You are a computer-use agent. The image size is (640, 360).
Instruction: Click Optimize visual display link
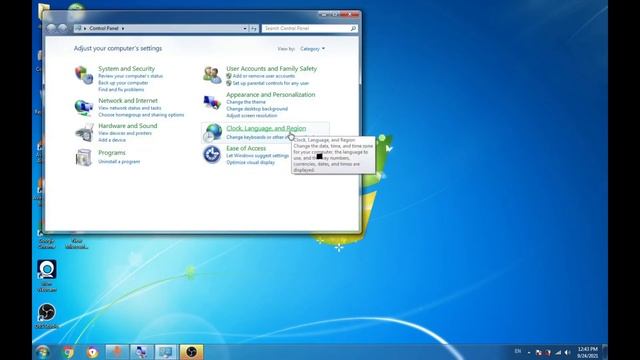(250, 162)
